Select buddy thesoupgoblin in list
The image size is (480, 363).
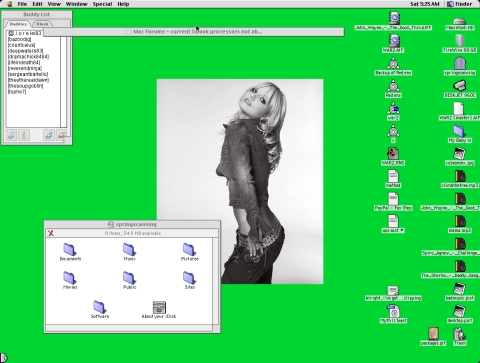25,86
